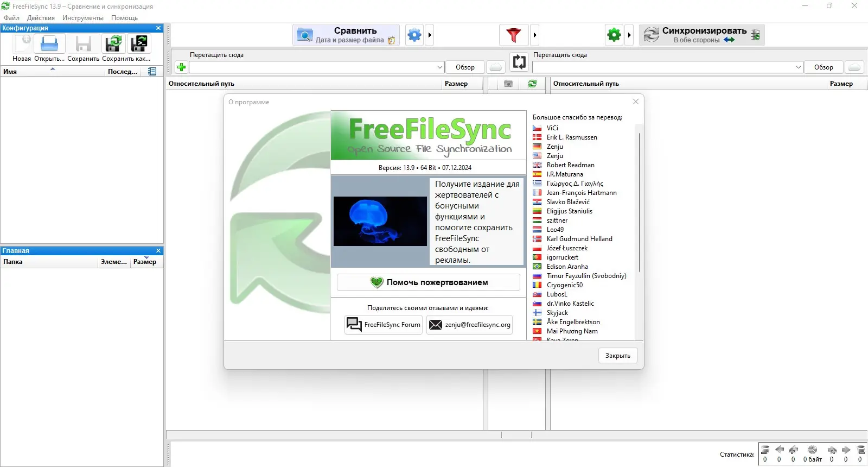Click save as batch job icon

(x=139, y=44)
